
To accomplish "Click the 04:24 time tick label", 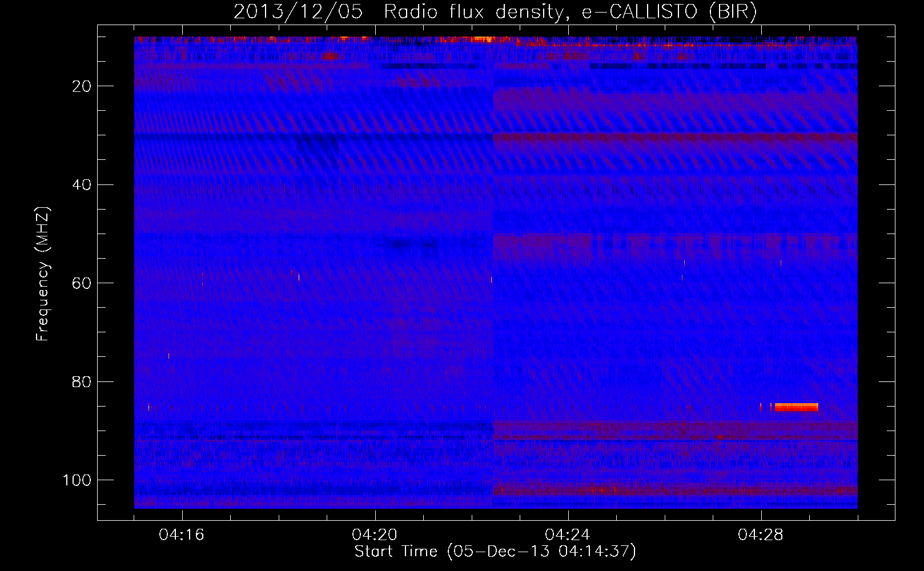I will [568, 535].
